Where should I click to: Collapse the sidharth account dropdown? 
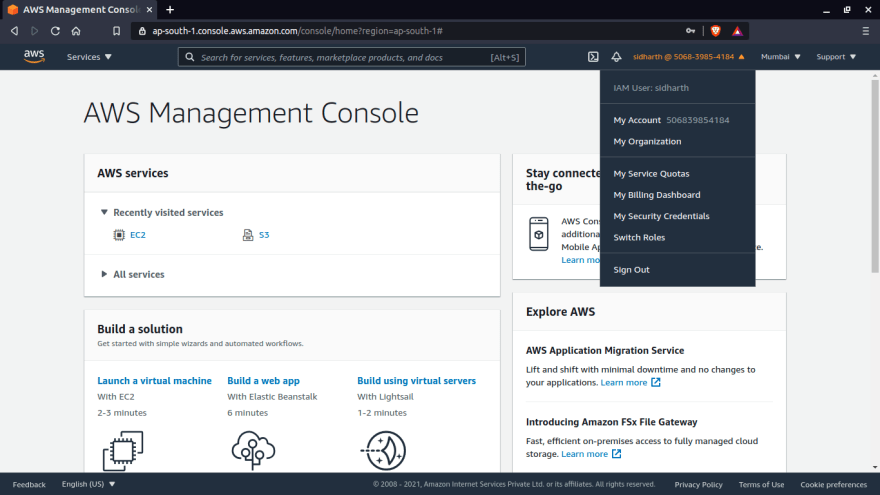(689, 57)
